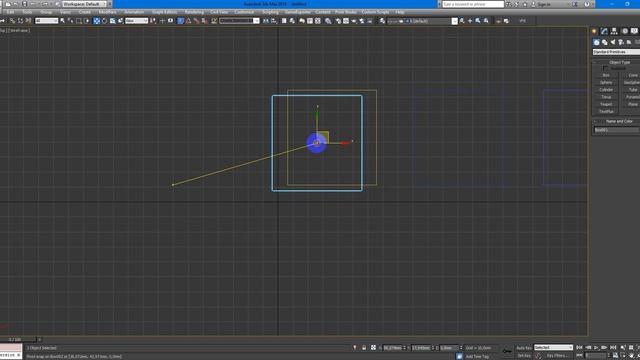Switch to Motion panel icon
The image size is (640, 360).
click(x=624, y=31)
